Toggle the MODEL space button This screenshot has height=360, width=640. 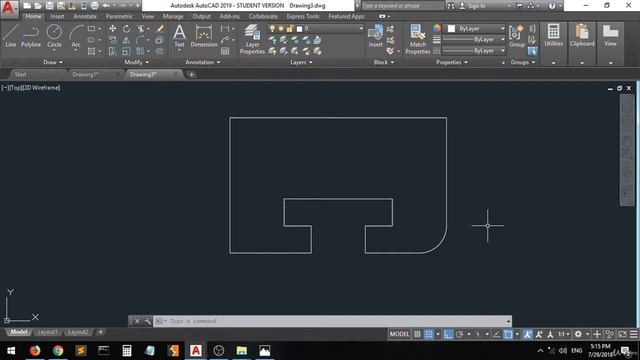coord(399,334)
